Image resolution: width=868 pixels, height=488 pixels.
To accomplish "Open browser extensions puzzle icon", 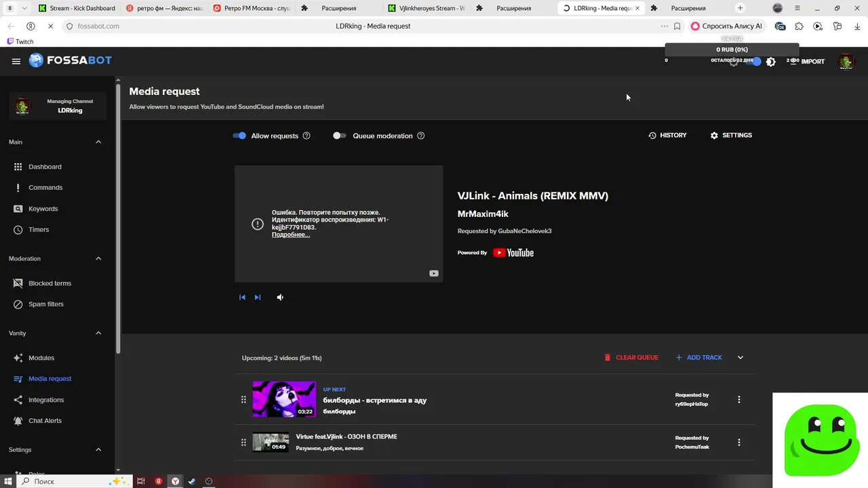I will click(800, 26).
